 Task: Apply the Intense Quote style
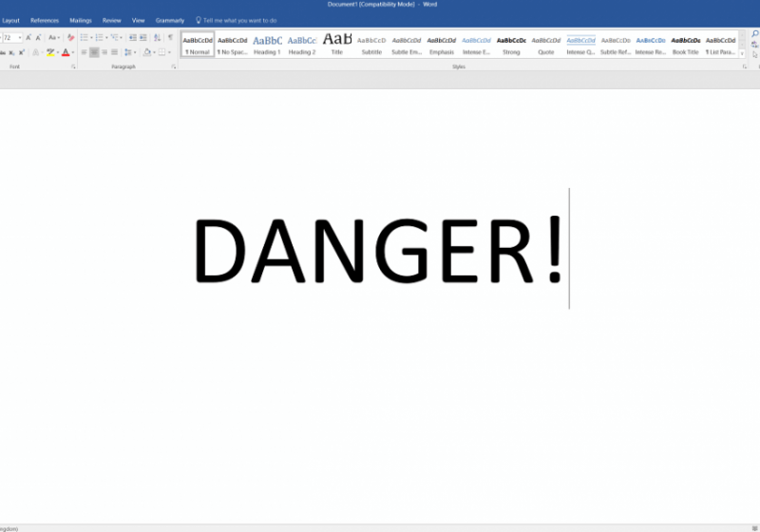click(x=581, y=45)
